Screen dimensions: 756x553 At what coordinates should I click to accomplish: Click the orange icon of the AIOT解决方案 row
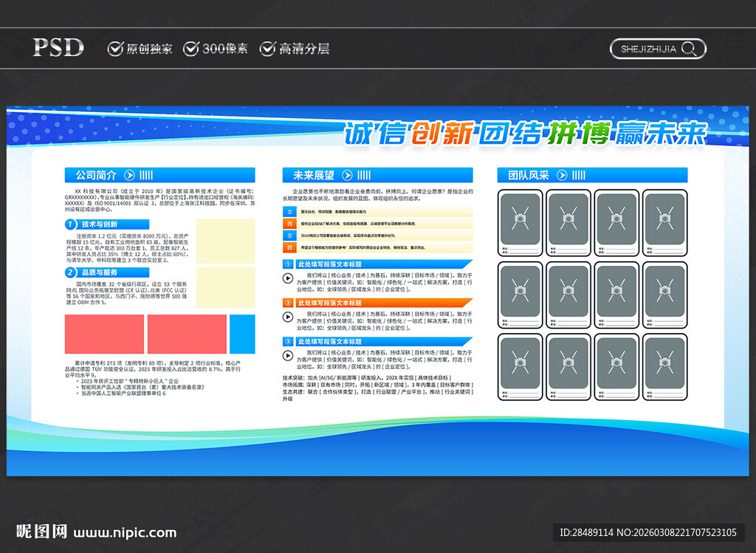click(x=289, y=224)
